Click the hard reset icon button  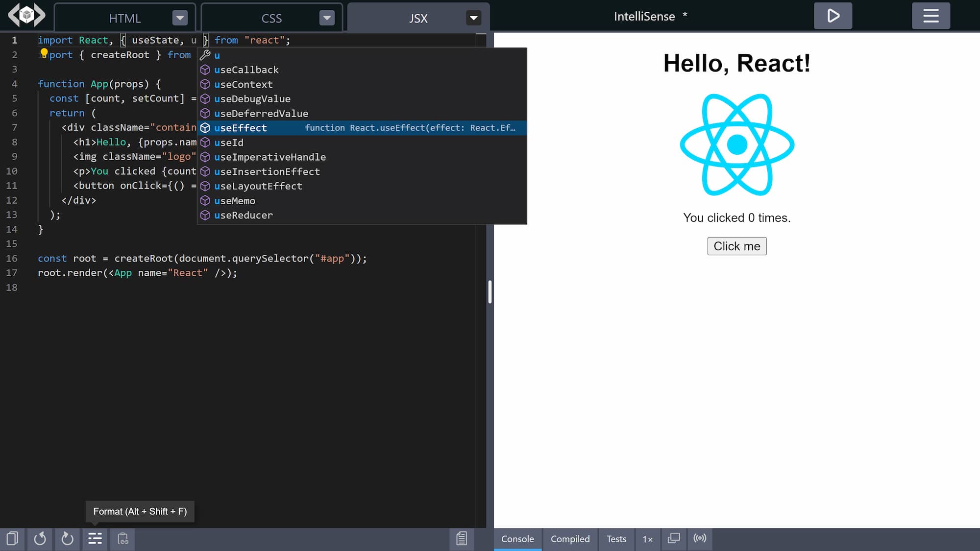click(67, 538)
